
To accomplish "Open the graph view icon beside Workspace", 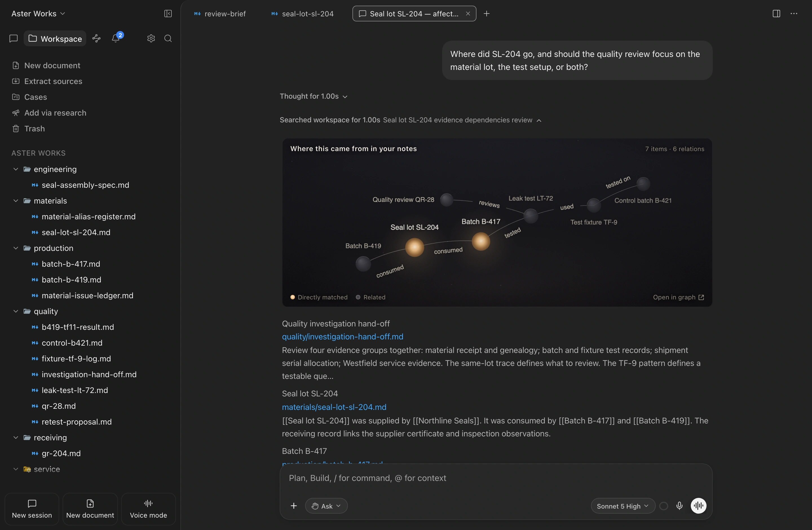I will [x=96, y=38].
